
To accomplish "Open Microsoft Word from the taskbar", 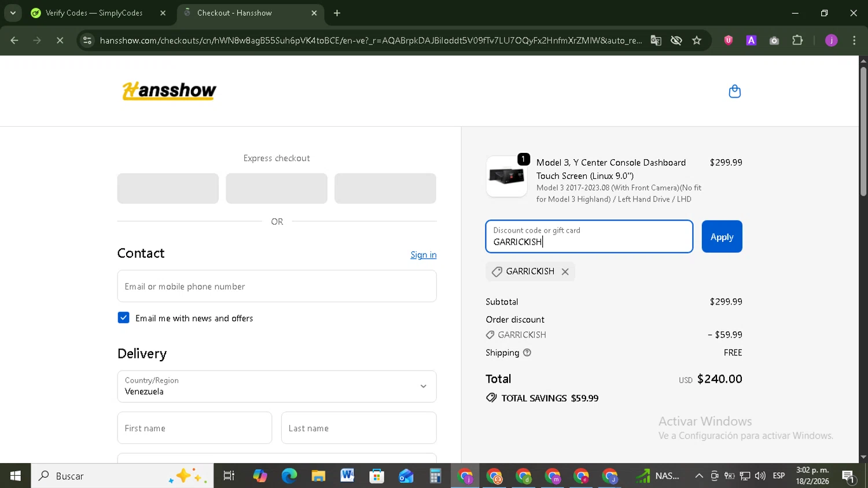I will pyautogui.click(x=347, y=476).
